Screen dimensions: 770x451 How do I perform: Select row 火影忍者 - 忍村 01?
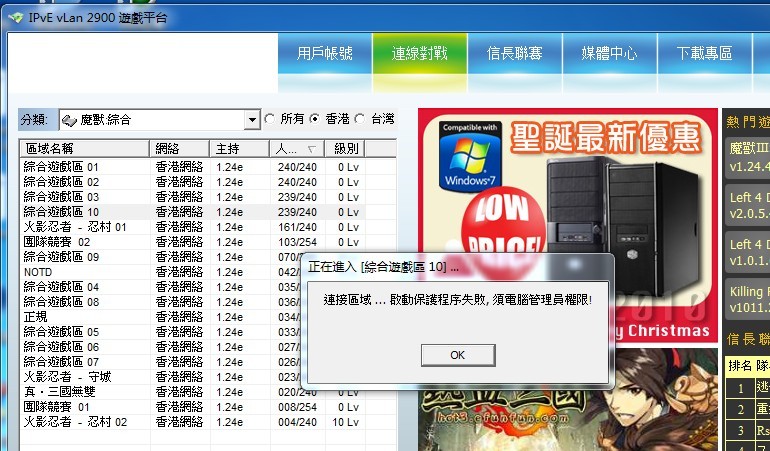[192, 227]
